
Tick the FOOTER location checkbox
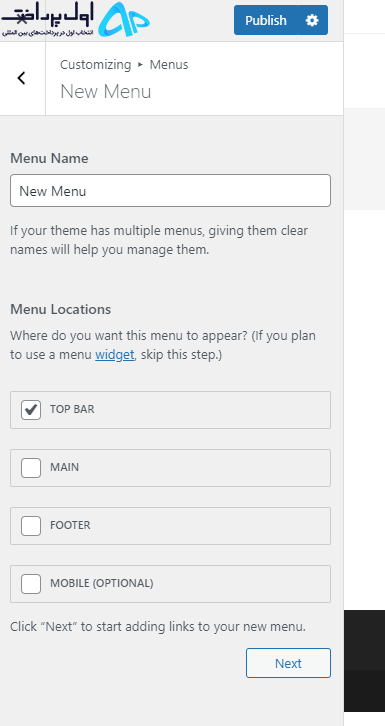(x=31, y=526)
